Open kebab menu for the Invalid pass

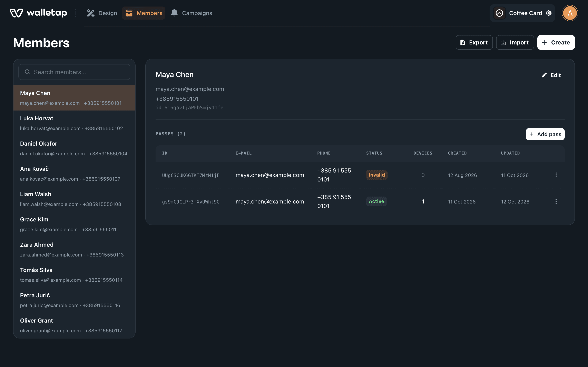pyautogui.click(x=556, y=175)
